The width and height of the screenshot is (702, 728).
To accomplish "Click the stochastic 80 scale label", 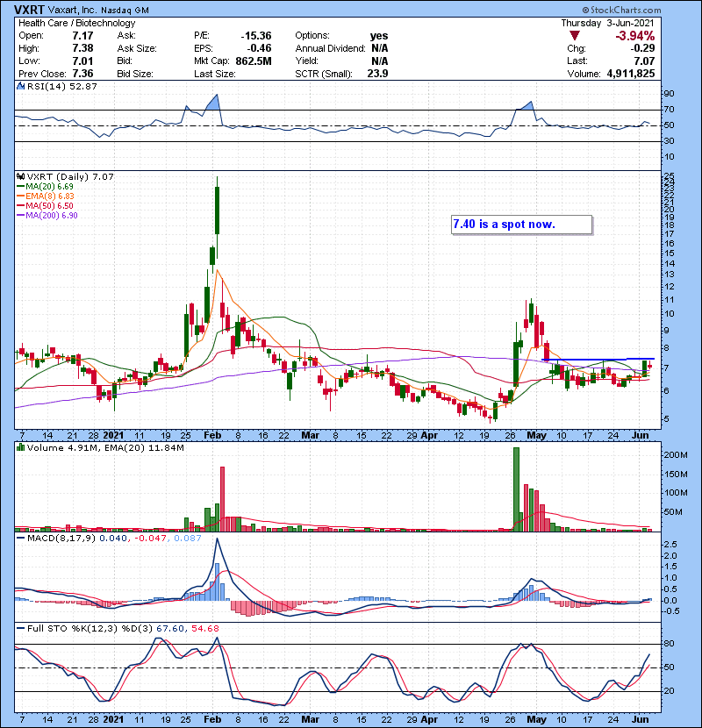I will coord(669,644).
